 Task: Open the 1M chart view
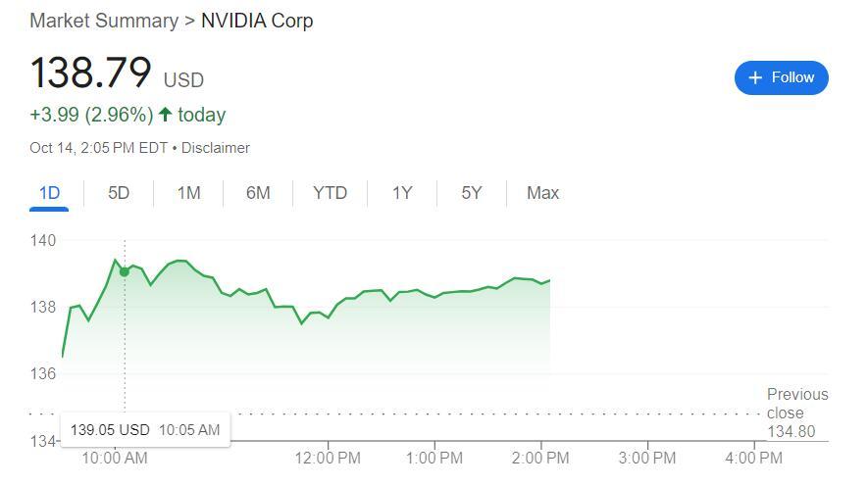tap(188, 193)
